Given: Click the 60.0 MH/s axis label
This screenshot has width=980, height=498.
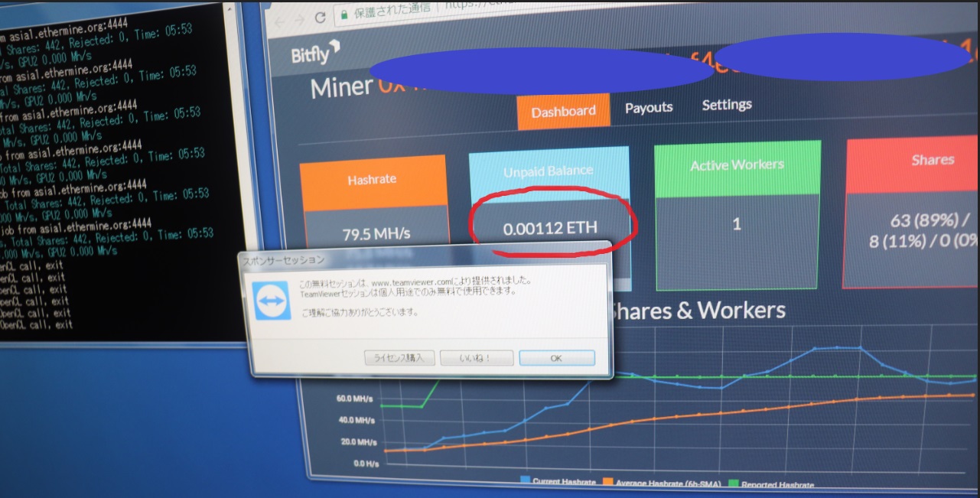Looking at the screenshot, I should click(x=356, y=399).
